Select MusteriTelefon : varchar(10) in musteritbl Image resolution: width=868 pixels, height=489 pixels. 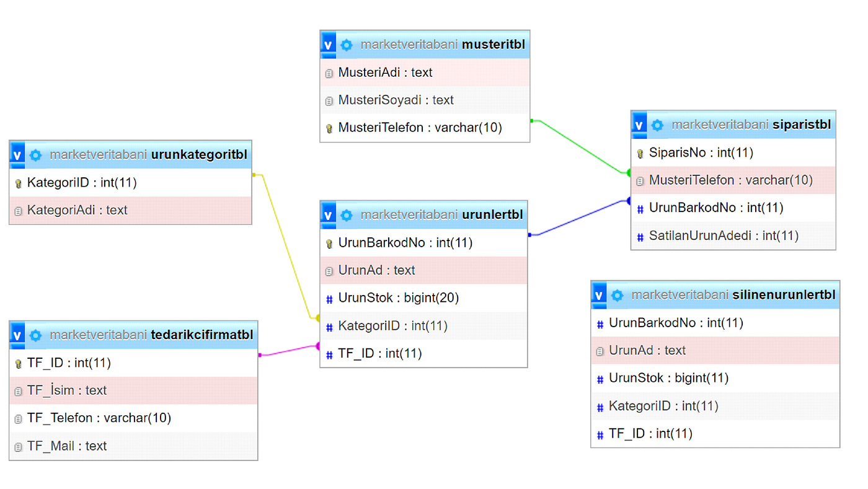coord(425,128)
